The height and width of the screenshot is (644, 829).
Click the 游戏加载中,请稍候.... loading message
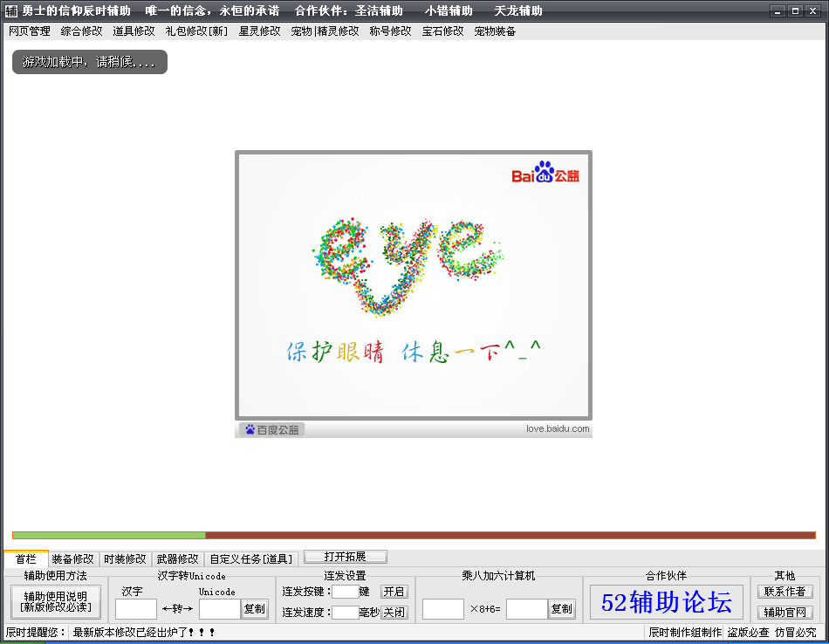click(90, 62)
